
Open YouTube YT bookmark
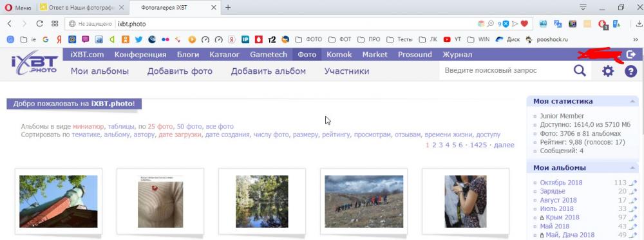pyautogui.click(x=452, y=40)
